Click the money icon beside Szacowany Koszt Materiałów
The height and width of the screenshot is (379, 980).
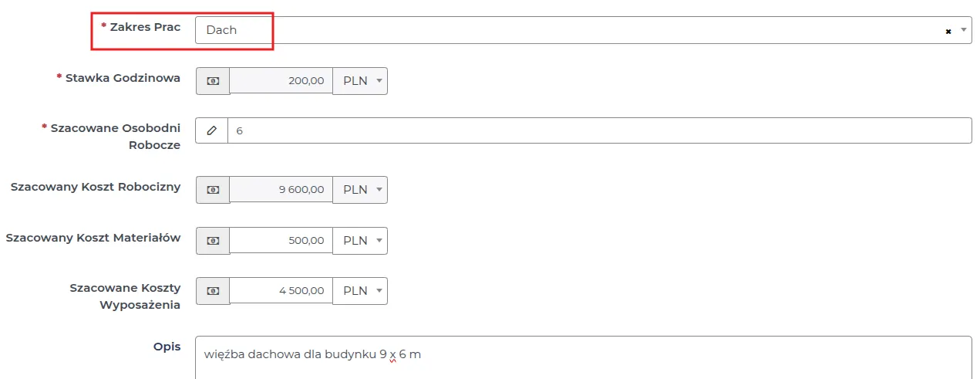[x=213, y=241]
